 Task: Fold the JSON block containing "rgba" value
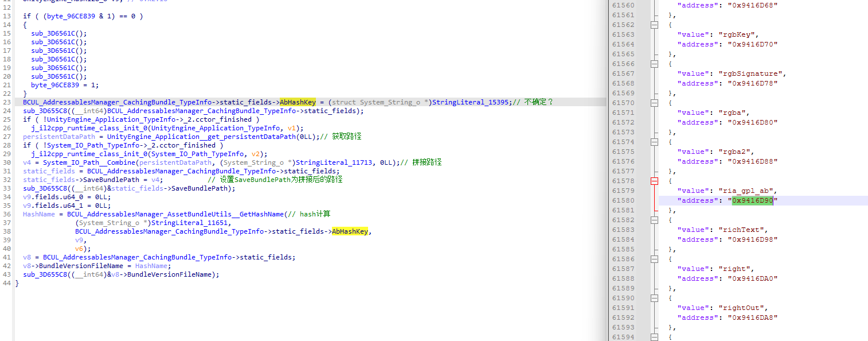point(654,103)
